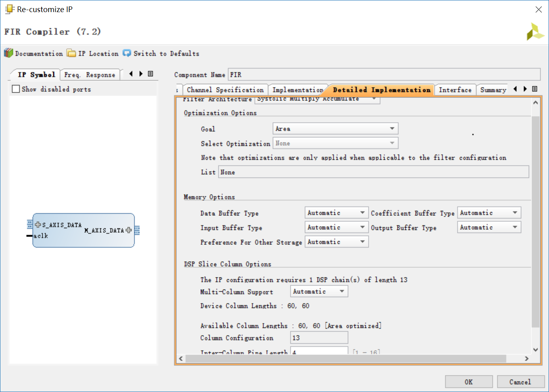Click the Re-customize IP title bar icon
Screen dimensions: 549x392
(10, 9)
